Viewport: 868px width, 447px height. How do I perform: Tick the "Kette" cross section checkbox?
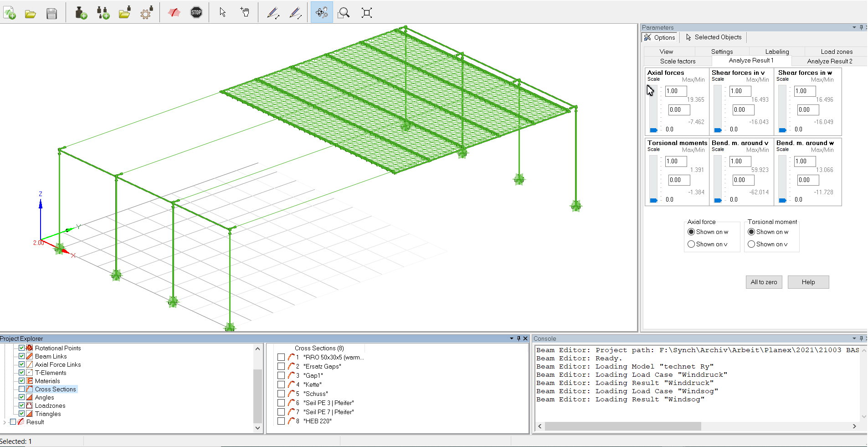tap(281, 385)
